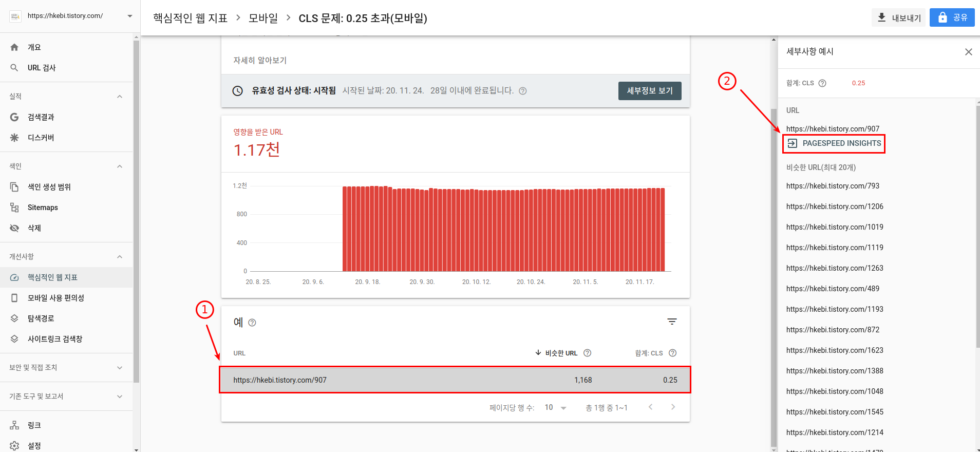The image size is (980, 452).
Task: Click similar URL https://hkebi.tistory.com/1545
Action: tap(835, 412)
